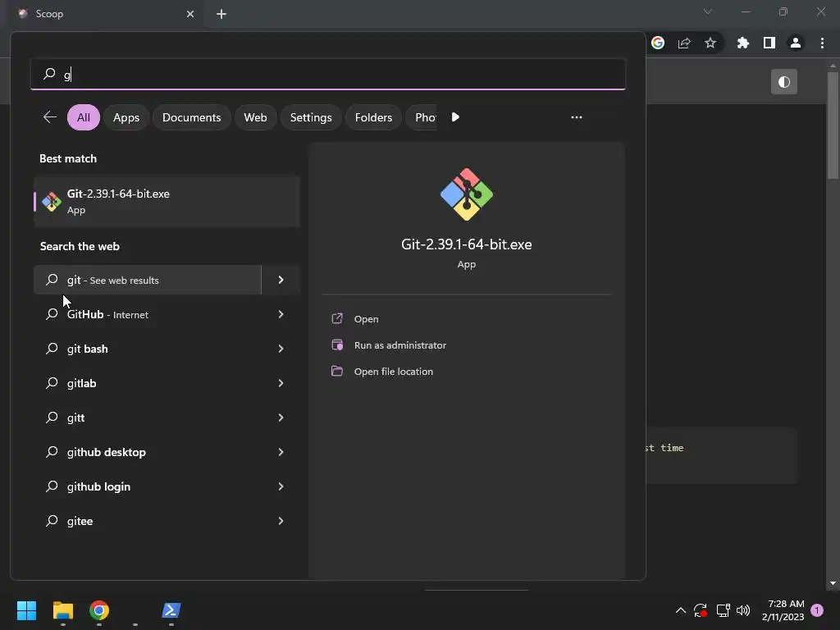The height and width of the screenshot is (630, 840).
Task: Select the All filter tab
Action: [84, 117]
